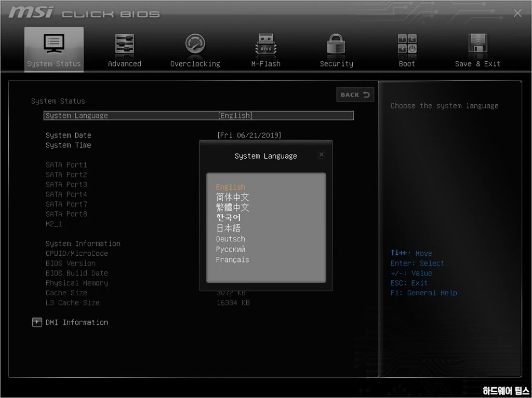Click the SATA Port8 entry
This screenshot has height=398, width=532.
pyautogui.click(x=66, y=214)
